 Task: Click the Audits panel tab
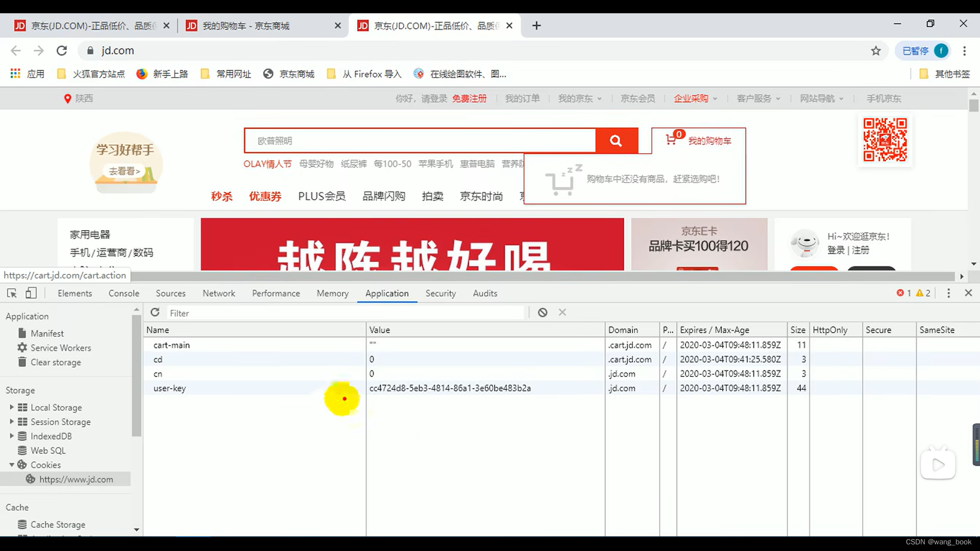[x=484, y=293]
